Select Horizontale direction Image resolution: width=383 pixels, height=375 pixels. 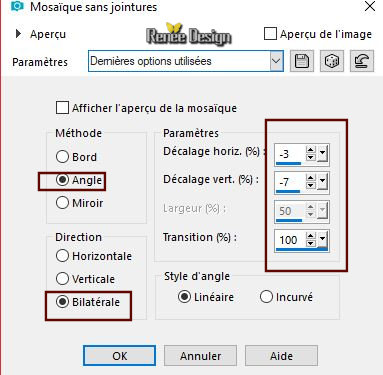tap(62, 256)
